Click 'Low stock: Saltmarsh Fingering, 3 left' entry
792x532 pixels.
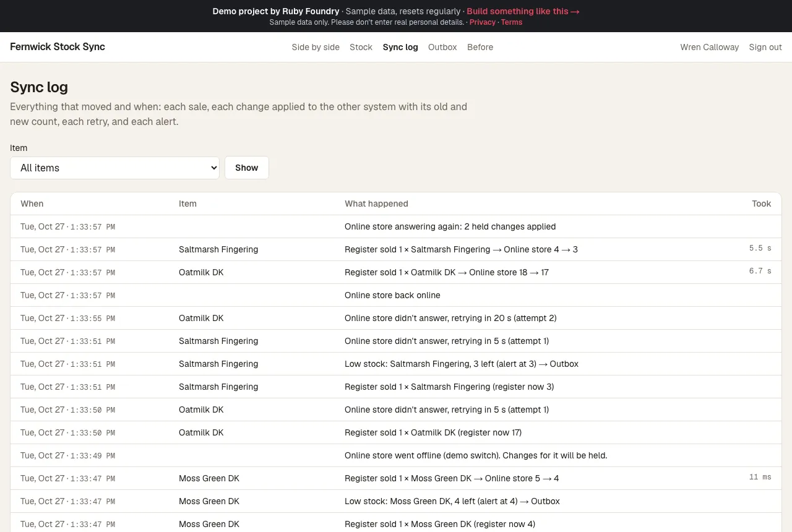click(x=462, y=364)
